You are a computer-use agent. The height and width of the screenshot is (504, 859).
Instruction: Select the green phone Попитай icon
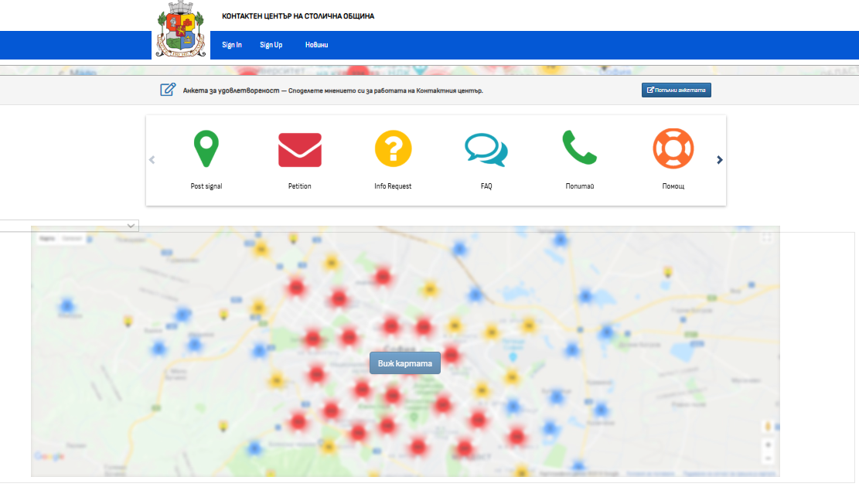580,148
